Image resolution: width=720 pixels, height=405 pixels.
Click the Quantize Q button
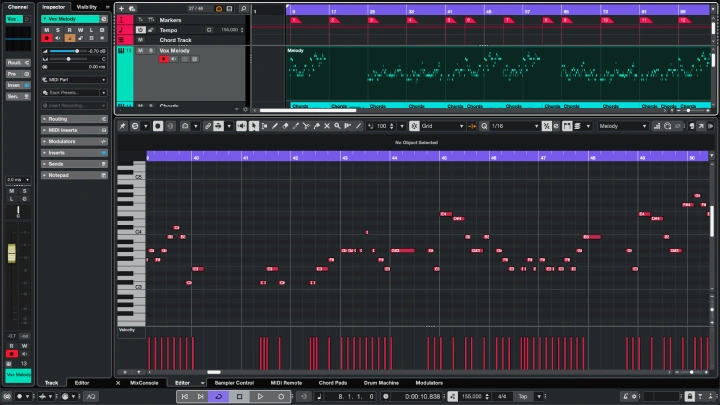484,126
